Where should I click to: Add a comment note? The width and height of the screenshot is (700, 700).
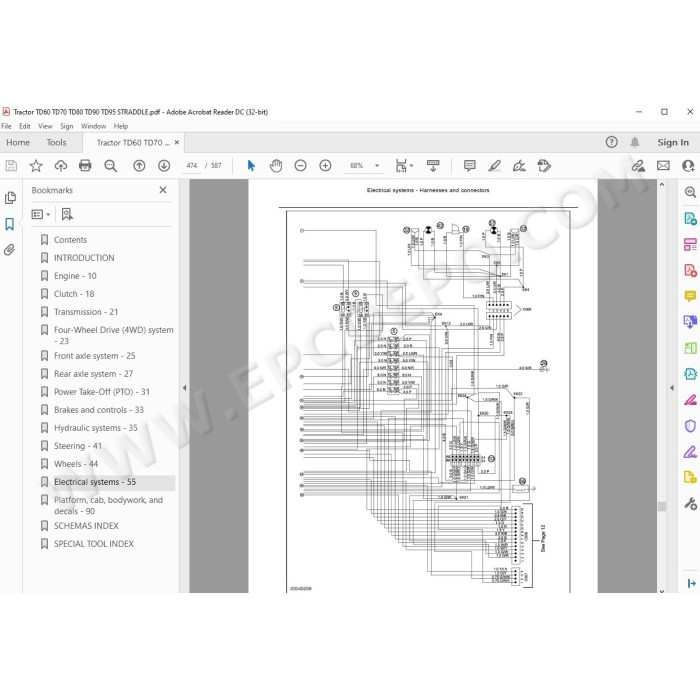(469, 166)
